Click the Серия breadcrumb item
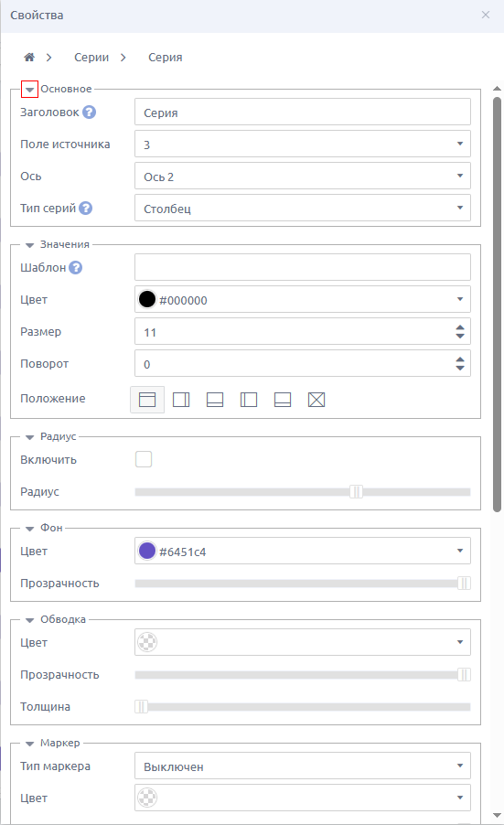Screen dimensions: 504x825 [166, 58]
